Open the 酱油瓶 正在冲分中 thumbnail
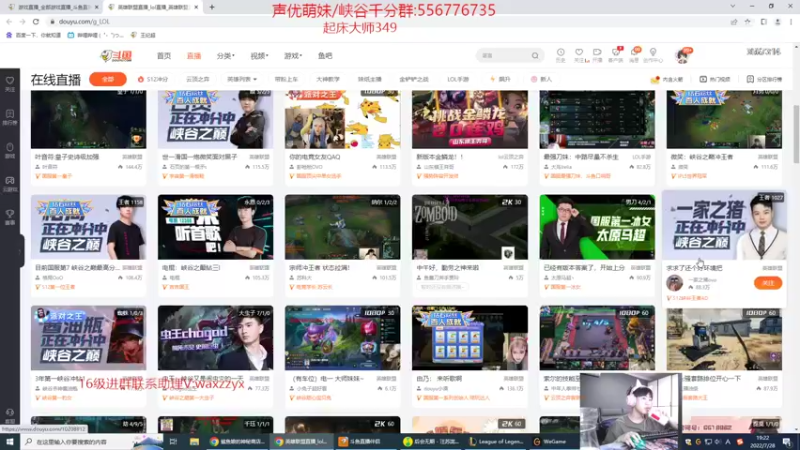Image resolution: width=800 pixels, height=450 pixels. point(88,338)
